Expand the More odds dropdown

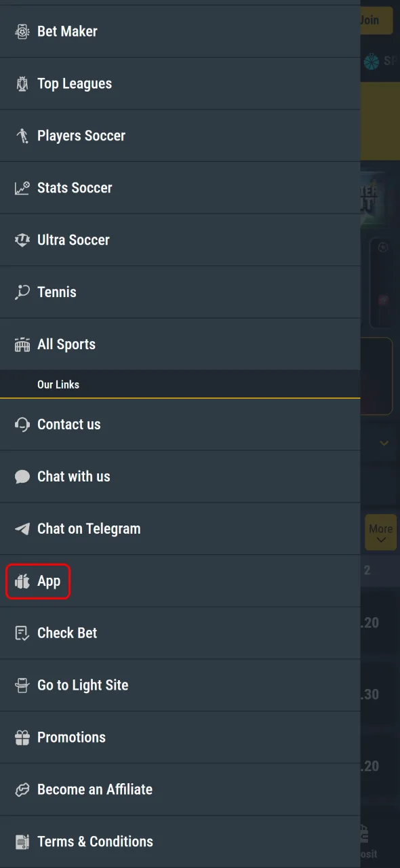pyautogui.click(x=380, y=532)
